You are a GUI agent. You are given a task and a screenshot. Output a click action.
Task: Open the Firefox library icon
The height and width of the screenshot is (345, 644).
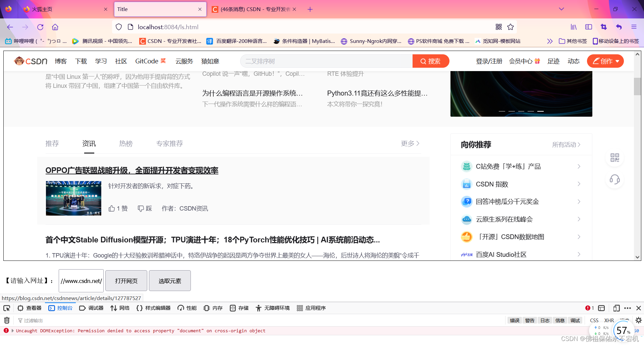(x=574, y=27)
